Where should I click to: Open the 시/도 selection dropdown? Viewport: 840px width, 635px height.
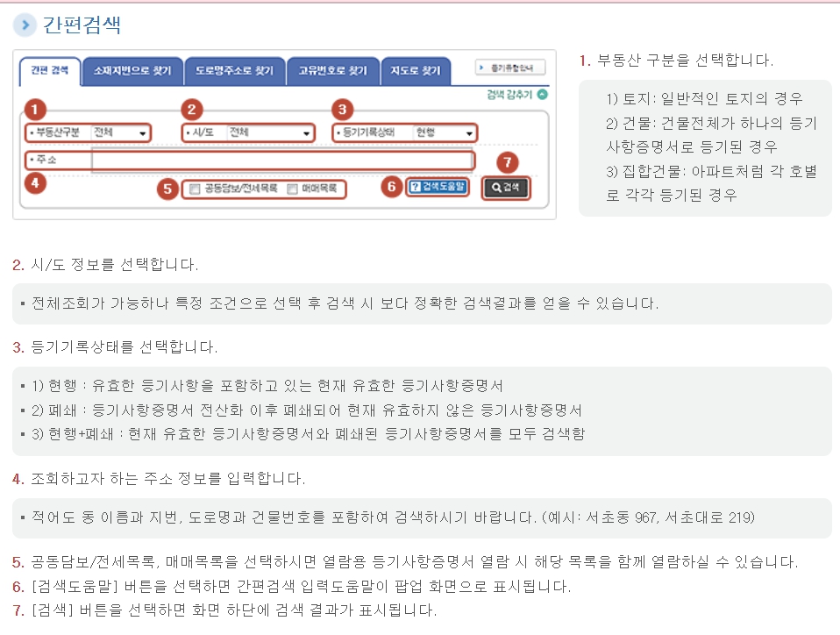(275, 133)
